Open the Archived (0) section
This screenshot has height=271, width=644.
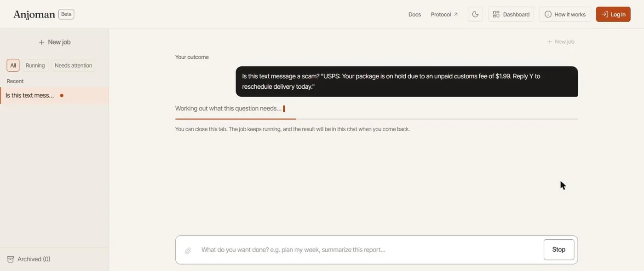(29, 259)
